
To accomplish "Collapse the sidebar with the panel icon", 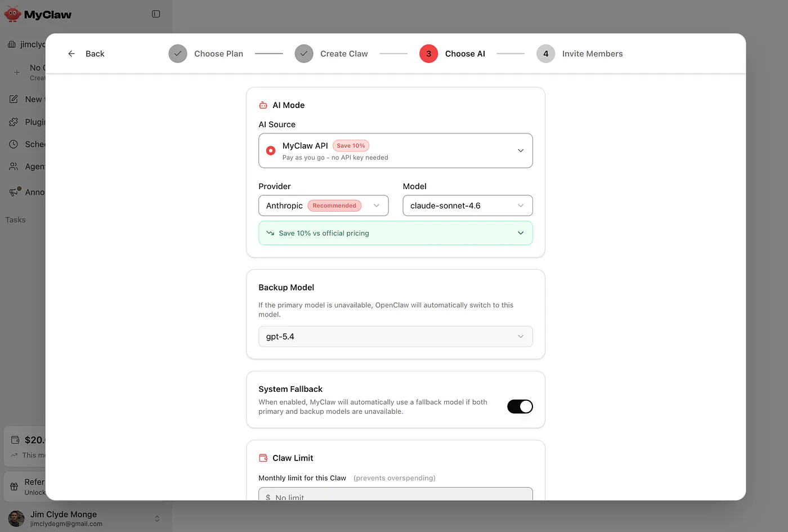I will tap(156, 14).
